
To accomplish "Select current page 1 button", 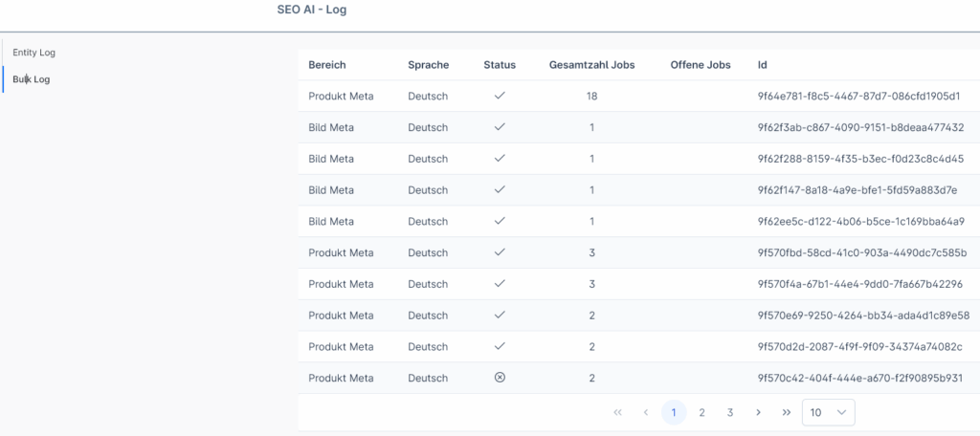I will [x=674, y=412].
